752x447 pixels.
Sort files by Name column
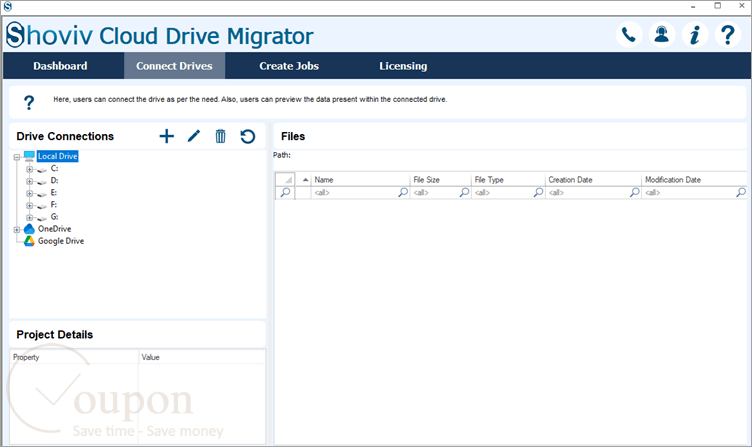[361, 179]
